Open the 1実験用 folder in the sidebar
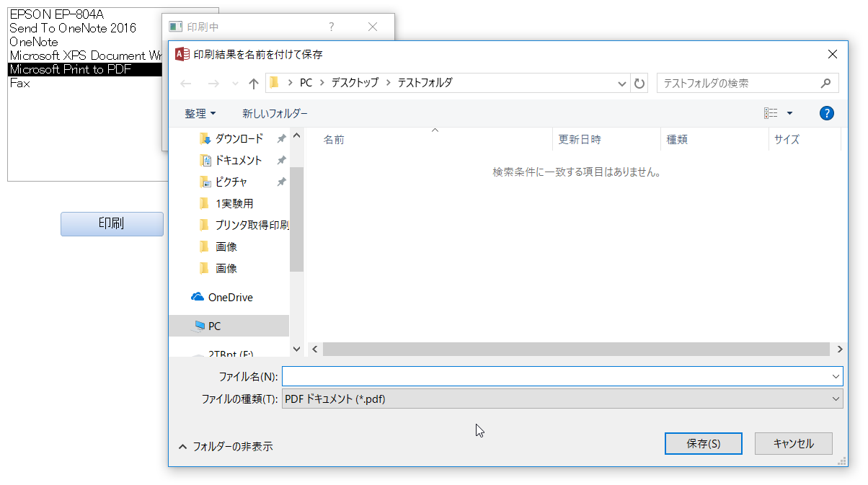This screenshot has height=485, width=868. pos(234,203)
